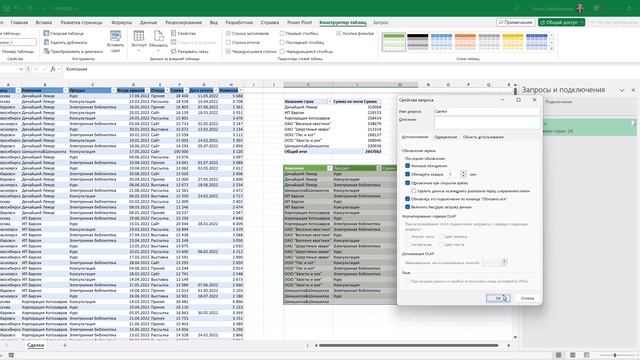The image size is (640, 360).
Task: Toggle the Total Row checkbox
Action: (x=228, y=42)
